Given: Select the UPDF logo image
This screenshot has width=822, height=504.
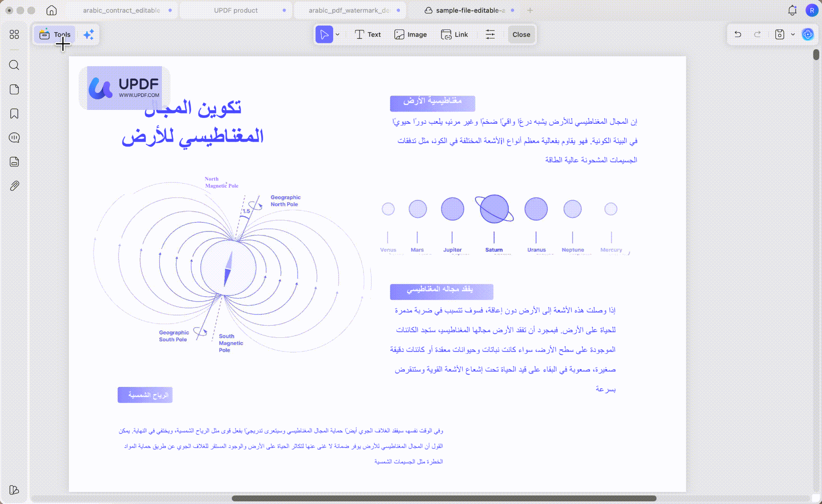Looking at the screenshot, I should (125, 88).
